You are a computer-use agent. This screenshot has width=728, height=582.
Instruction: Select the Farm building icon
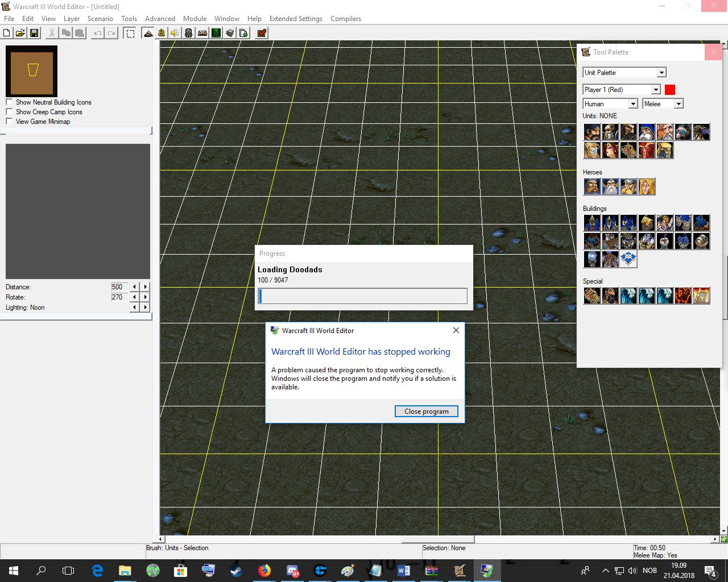click(x=647, y=223)
